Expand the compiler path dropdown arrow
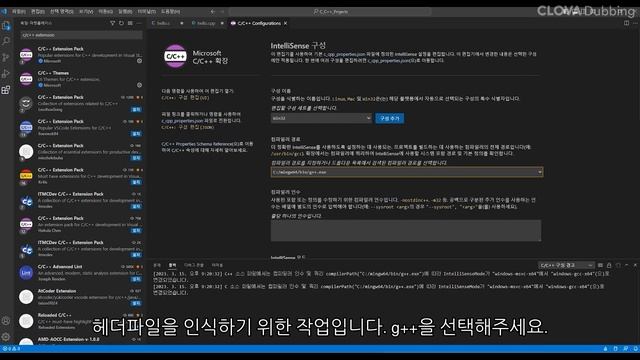 pos(540,172)
